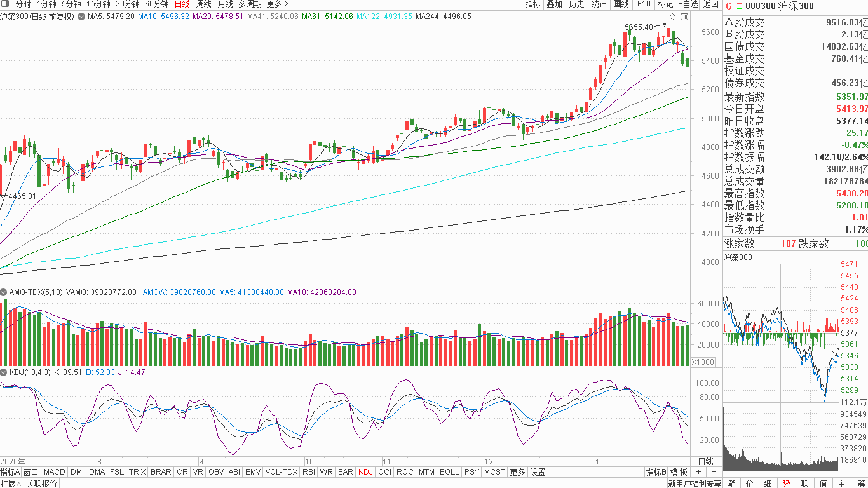Viewport: 868px width, 488px height.
Task: Select the 价 price tab
Action: click(x=750, y=483)
